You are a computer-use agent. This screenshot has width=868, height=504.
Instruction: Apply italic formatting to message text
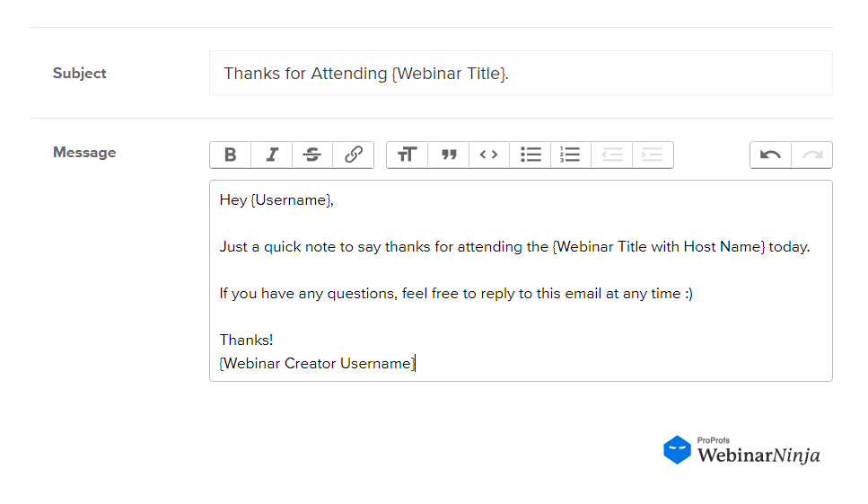tap(271, 155)
